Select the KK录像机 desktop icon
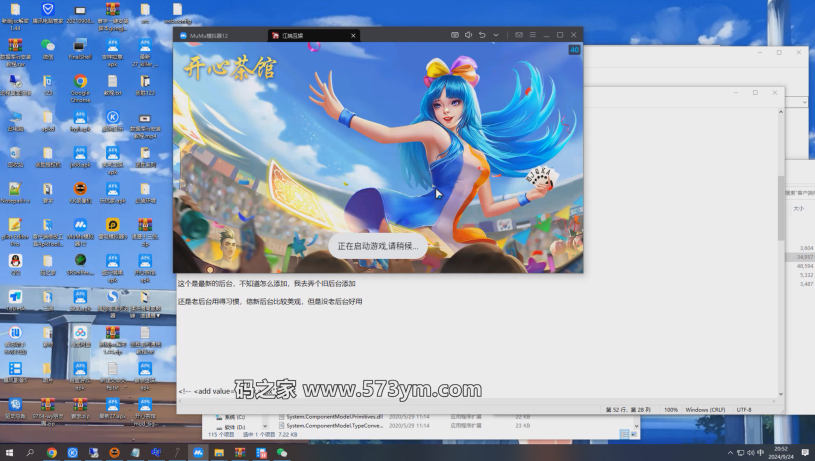815x461 pixels. [x=80, y=192]
